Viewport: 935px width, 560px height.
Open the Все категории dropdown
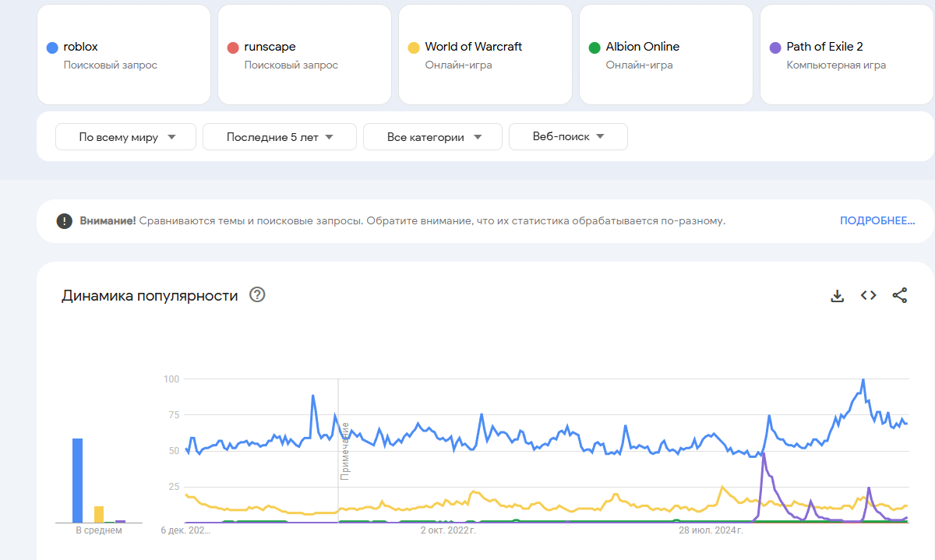coord(432,137)
